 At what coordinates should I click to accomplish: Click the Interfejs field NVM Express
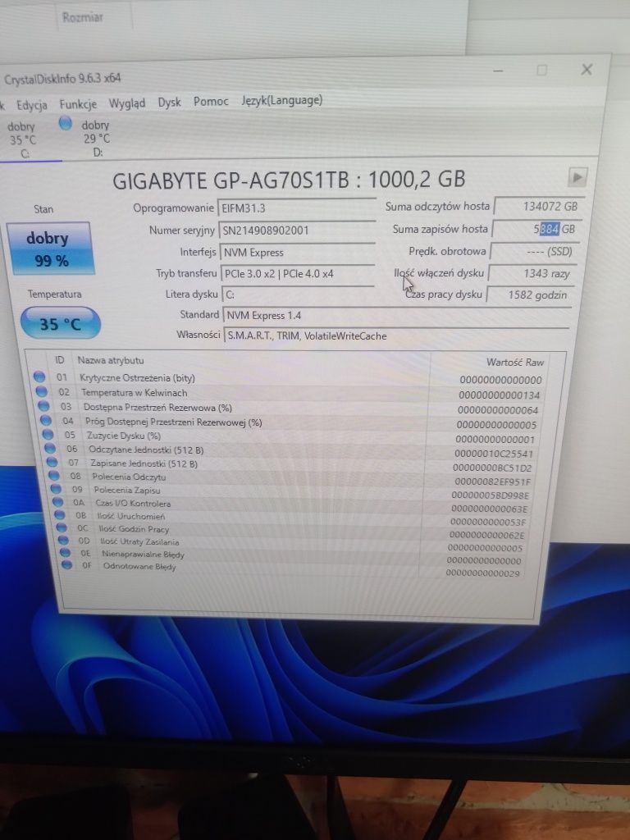click(296, 253)
